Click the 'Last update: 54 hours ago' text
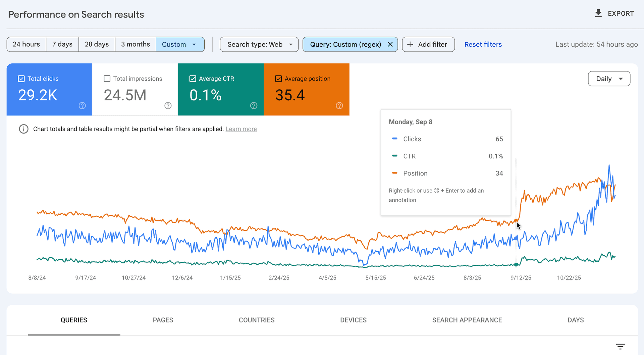Screen dimensions: 644x355 (596, 44)
